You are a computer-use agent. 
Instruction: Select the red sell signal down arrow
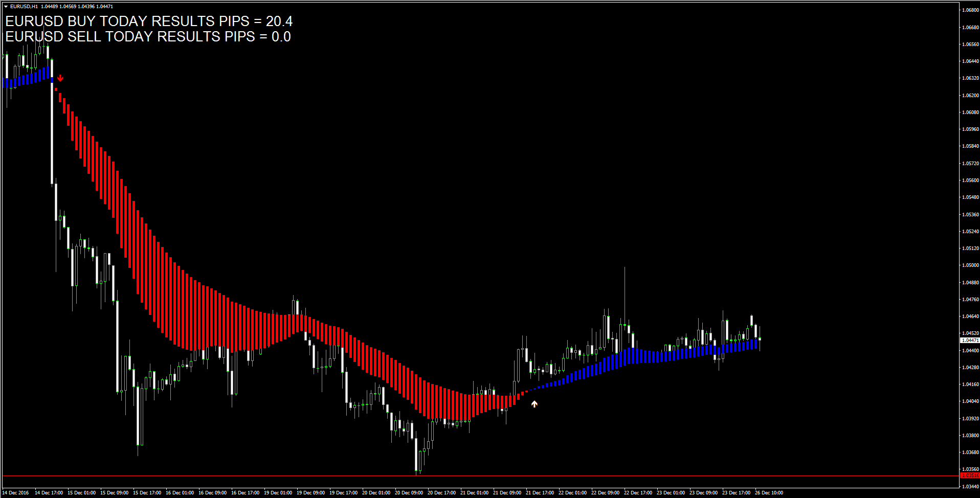pos(60,78)
